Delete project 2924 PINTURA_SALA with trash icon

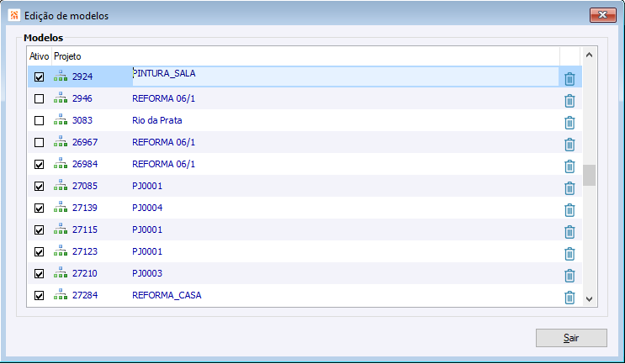(x=569, y=79)
